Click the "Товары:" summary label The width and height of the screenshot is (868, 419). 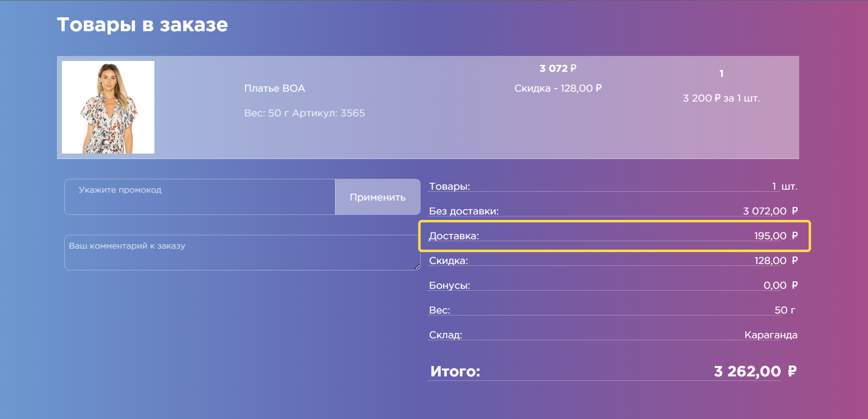(x=449, y=187)
